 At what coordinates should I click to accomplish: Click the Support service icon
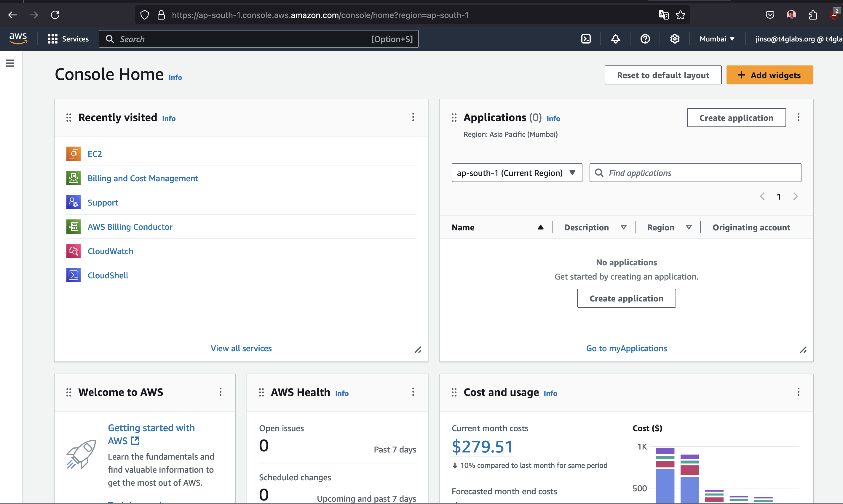pos(74,202)
